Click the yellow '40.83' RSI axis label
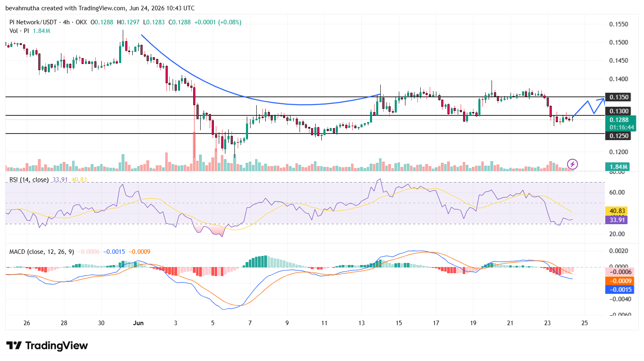The image size is (644, 361). (617, 211)
